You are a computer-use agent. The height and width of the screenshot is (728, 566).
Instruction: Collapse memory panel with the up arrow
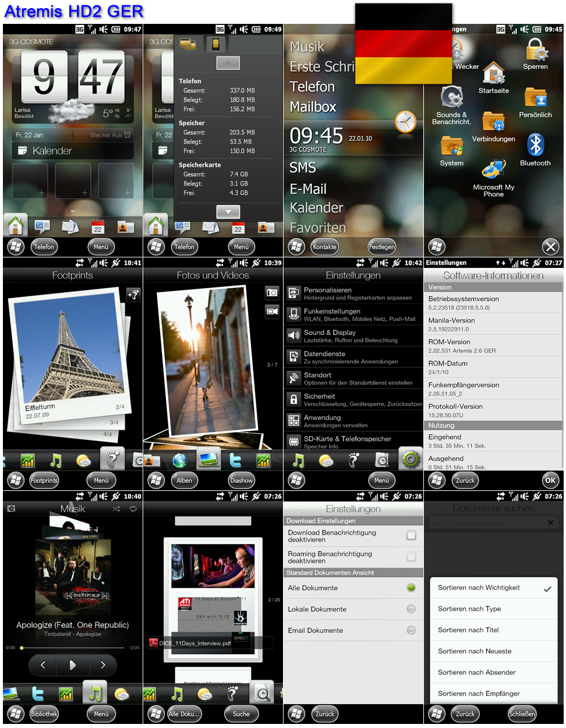coord(228,63)
